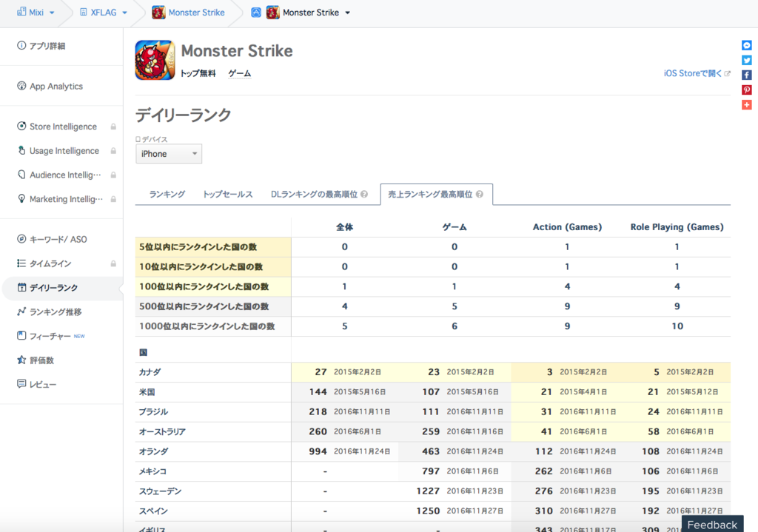Click the 全体 column header
Image resolution: width=758 pixels, height=532 pixels.
(x=345, y=227)
